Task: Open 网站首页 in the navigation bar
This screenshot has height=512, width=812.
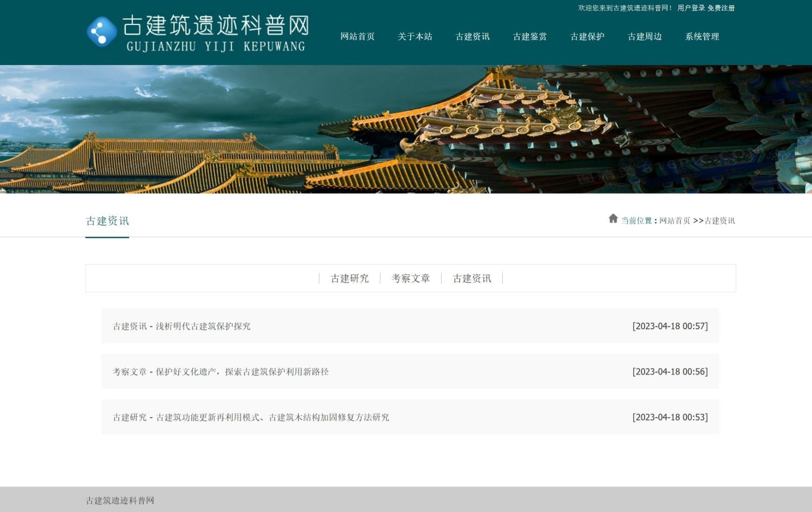Action: [357, 36]
